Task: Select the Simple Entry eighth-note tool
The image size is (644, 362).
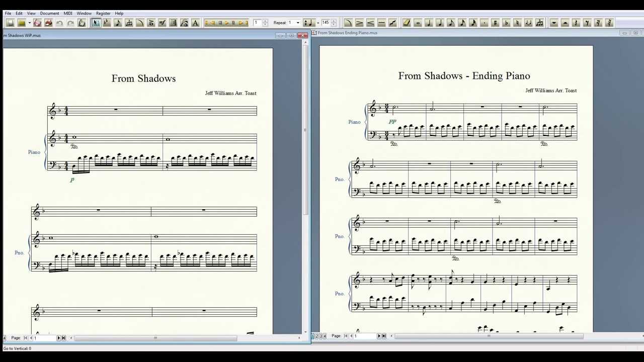Action: [118, 23]
